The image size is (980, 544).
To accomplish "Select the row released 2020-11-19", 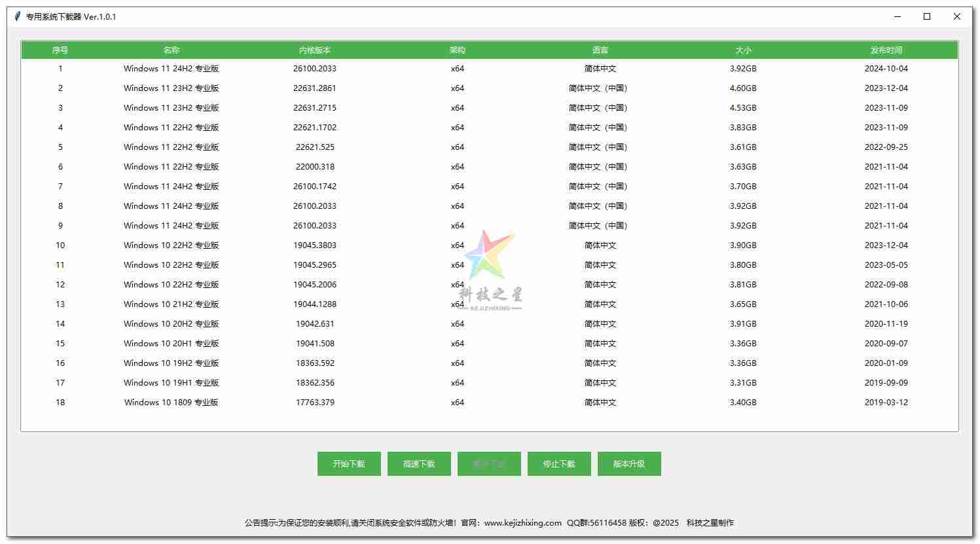I will click(x=886, y=324).
